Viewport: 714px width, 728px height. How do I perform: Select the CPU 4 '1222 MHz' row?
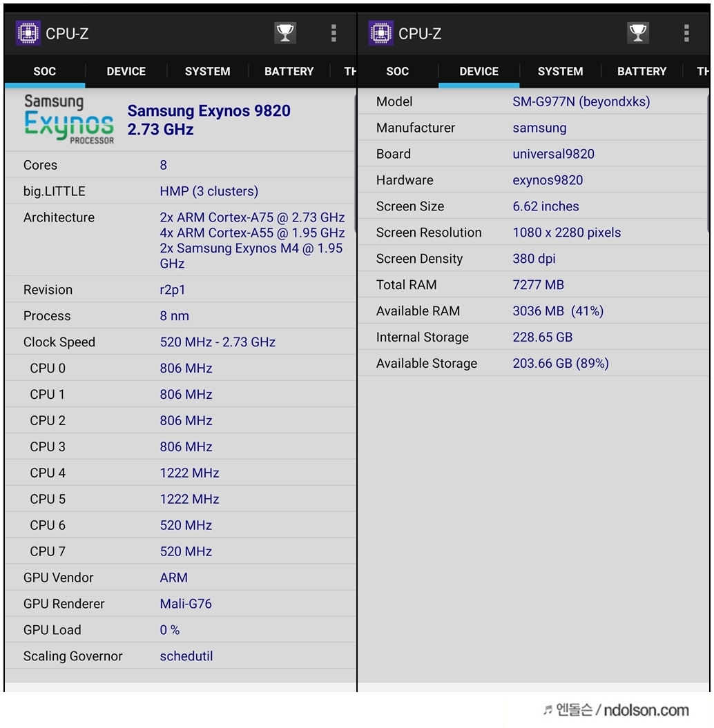tap(180, 473)
